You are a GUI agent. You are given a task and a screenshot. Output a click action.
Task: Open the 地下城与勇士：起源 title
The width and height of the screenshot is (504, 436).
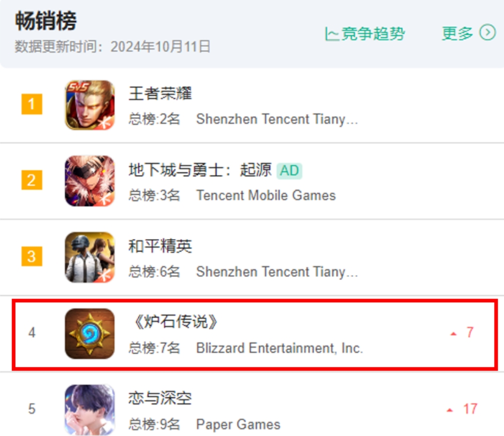200,170
